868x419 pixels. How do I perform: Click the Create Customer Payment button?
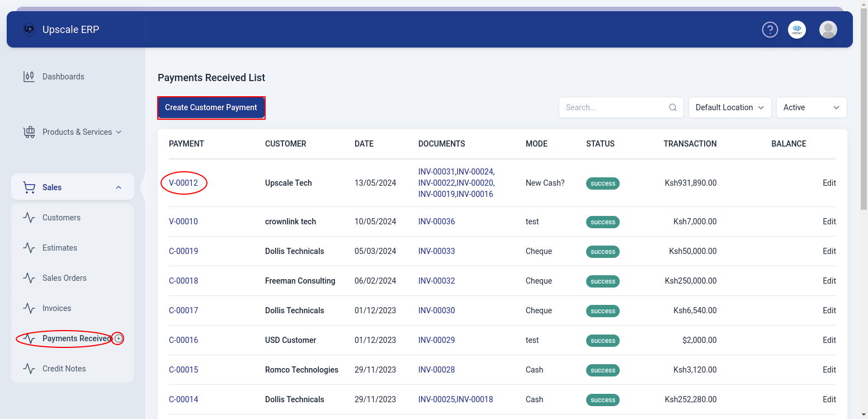211,107
